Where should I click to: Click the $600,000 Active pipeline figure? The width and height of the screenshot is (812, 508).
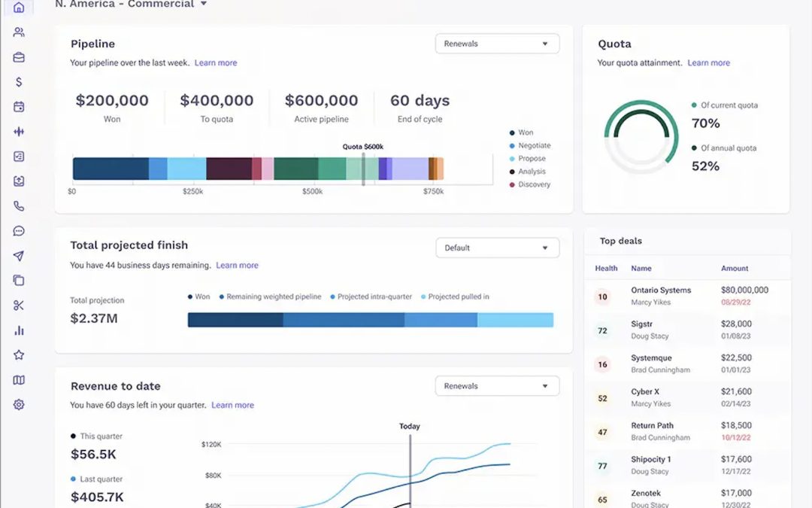click(322, 101)
